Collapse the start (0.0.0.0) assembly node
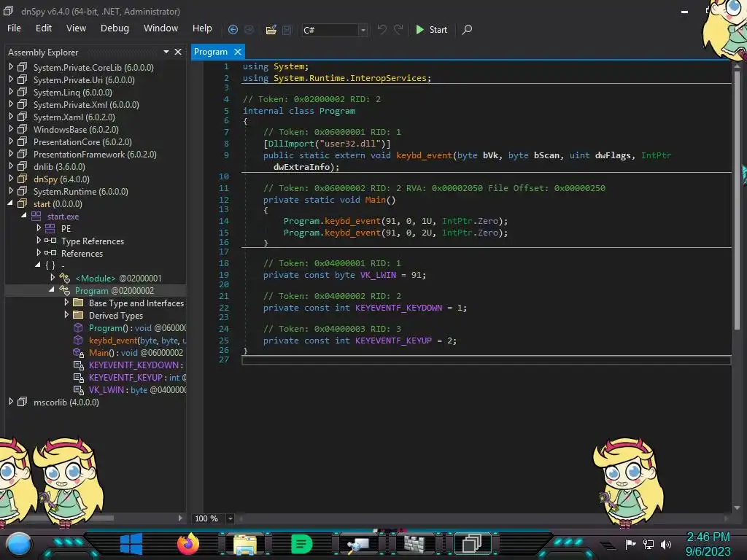 coord(10,203)
